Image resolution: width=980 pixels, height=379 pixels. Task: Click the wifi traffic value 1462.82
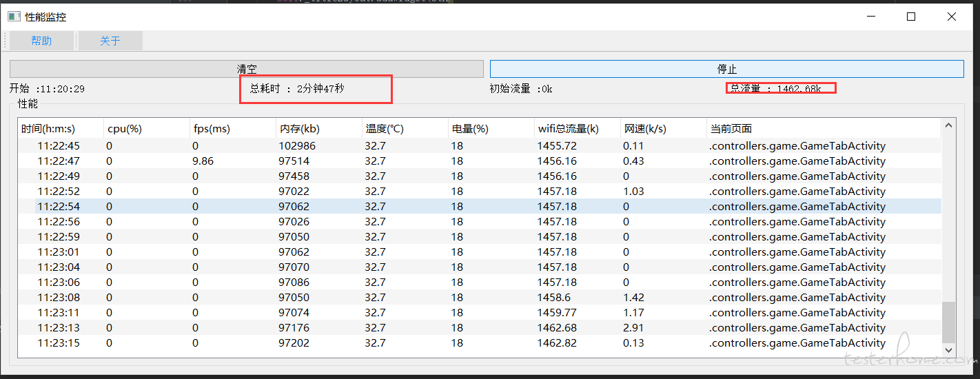click(x=557, y=342)
